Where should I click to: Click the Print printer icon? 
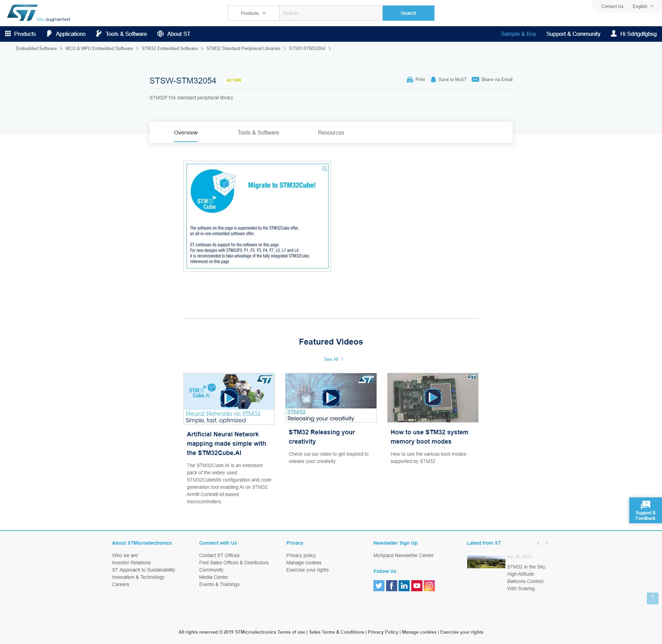pyautogui.click(x=410, y=80)
